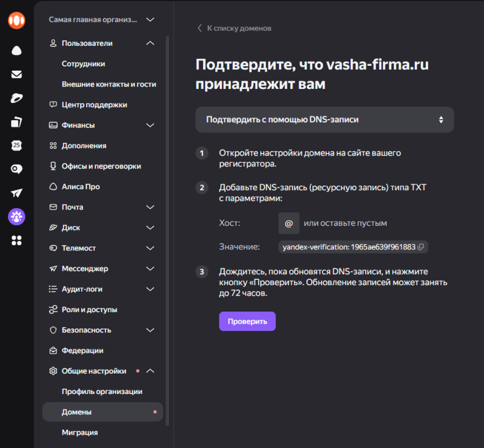Open the Calendar icon showing 25
The height and width of the screenshot is (448, 484).
[x=16, y=146]
